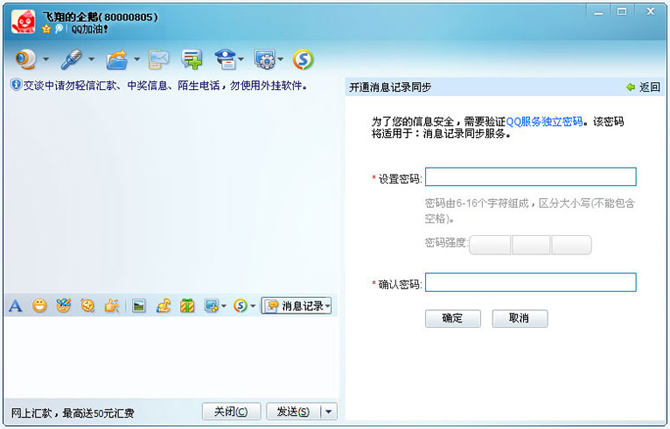The height and width of the screenshot is (429, 670).
Task: Open the report police-cap icon
Action: tap(226, 59)
